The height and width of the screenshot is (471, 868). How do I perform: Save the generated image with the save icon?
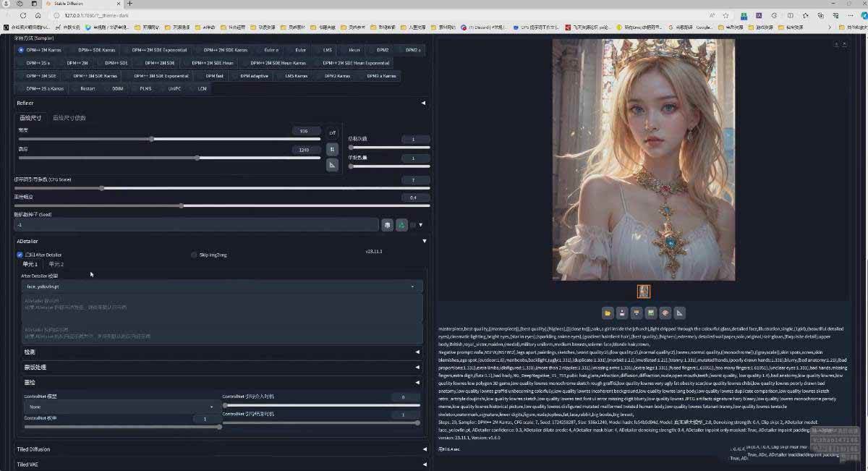pyautogui.click(x=622, y=312)
